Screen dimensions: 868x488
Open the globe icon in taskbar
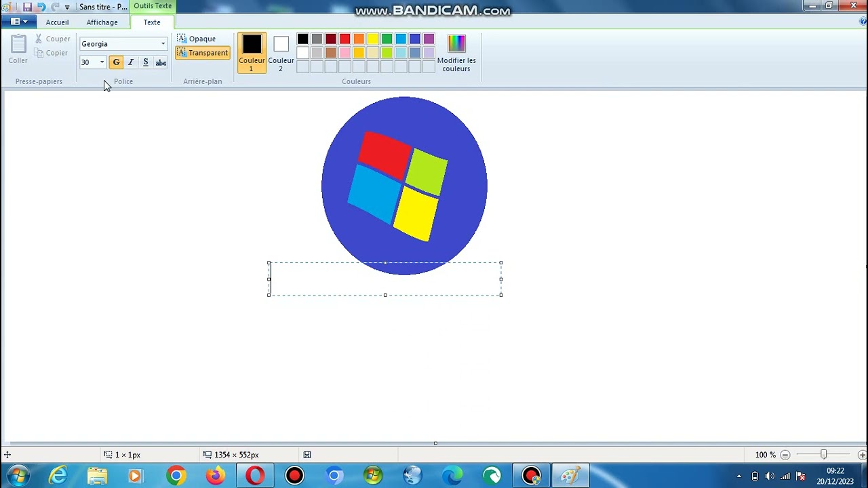point(412,476)
